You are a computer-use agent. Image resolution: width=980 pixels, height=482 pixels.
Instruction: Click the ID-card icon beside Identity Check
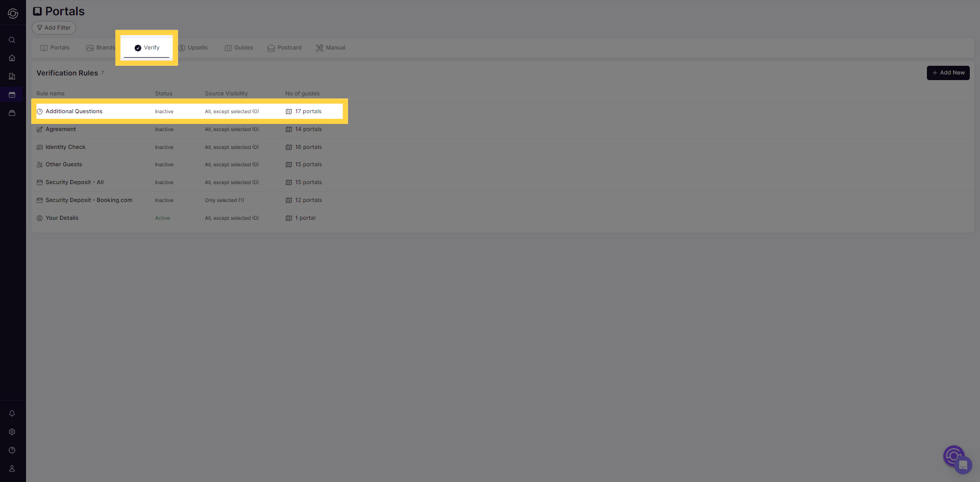pyautogui.click(x=40, y=147)
